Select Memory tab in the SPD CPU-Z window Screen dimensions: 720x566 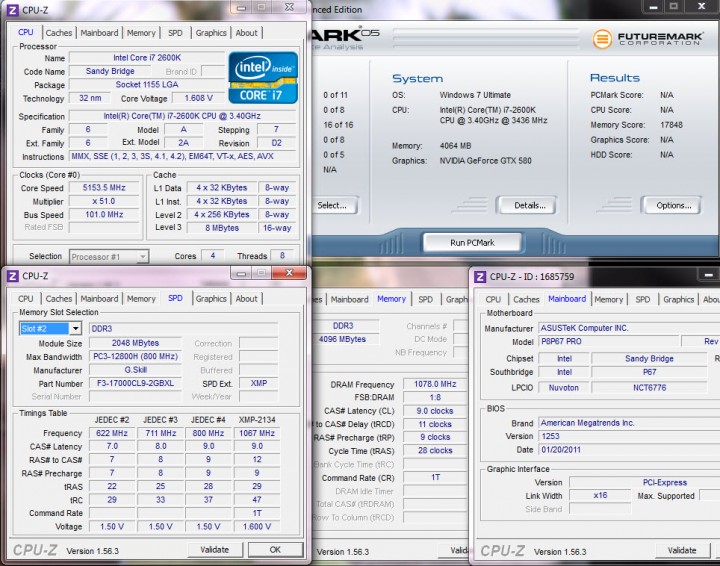[x=141, y=299]
